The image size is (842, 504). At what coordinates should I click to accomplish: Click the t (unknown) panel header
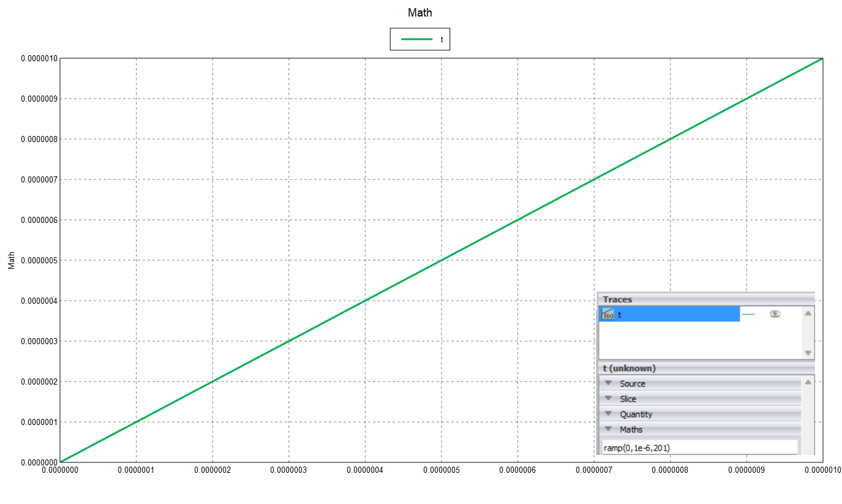point(706,368)
